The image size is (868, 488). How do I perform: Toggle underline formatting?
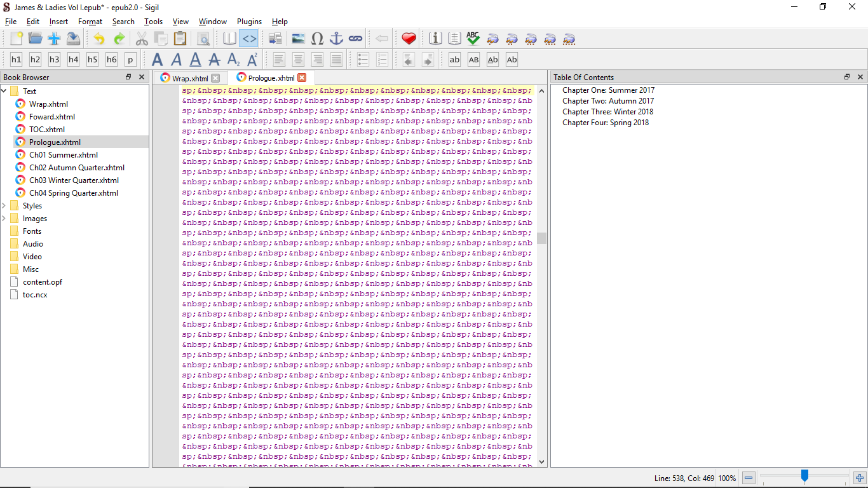pyautogui.click(x=195, y=60)
